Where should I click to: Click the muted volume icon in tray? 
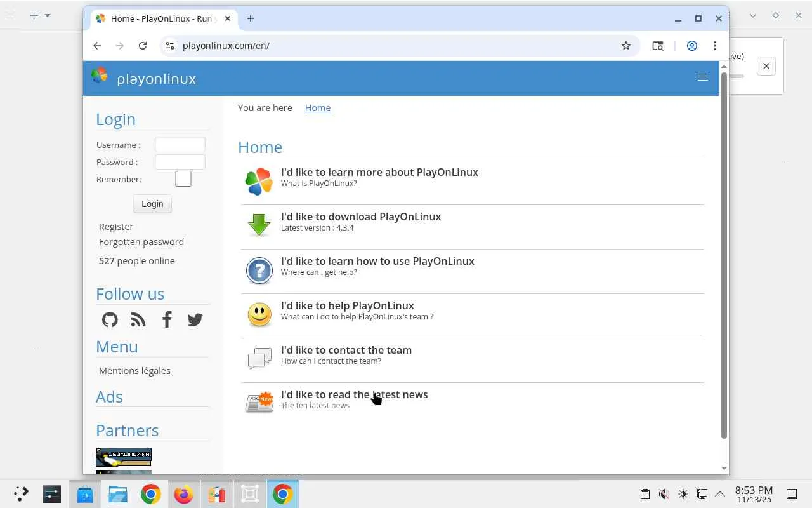(664, 494)
